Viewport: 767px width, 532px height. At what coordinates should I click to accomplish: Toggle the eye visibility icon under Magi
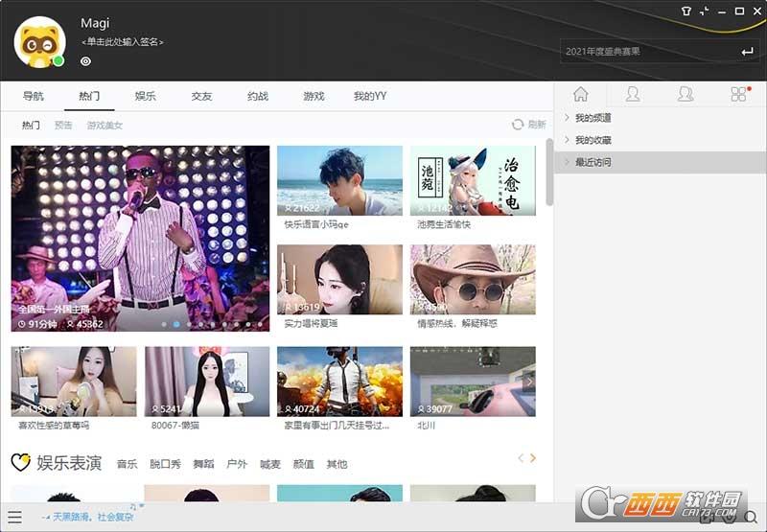85,61
